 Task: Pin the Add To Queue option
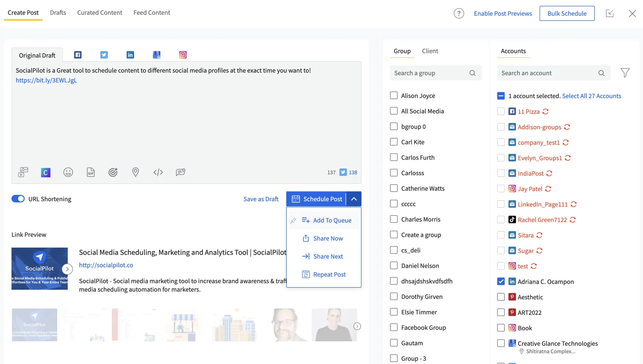(293, 220)
